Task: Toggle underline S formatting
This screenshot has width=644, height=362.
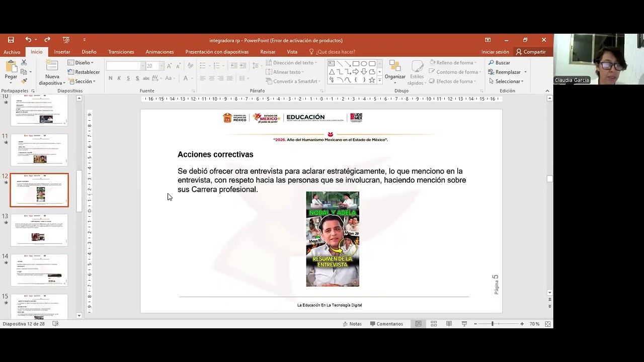Action: pos(128,78)
